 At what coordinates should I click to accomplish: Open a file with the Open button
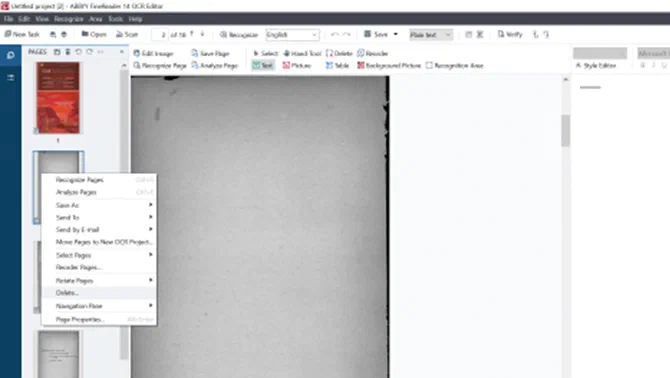point(94,34)
